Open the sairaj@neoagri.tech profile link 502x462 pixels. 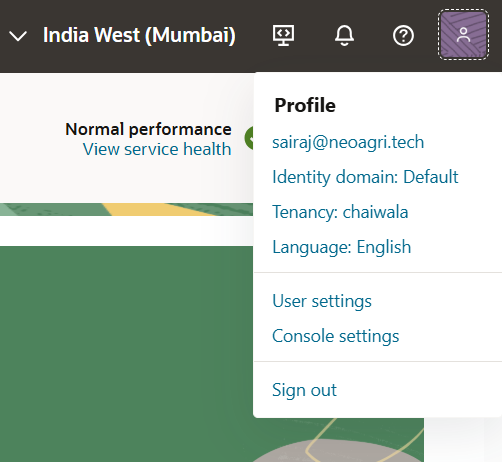348,142
